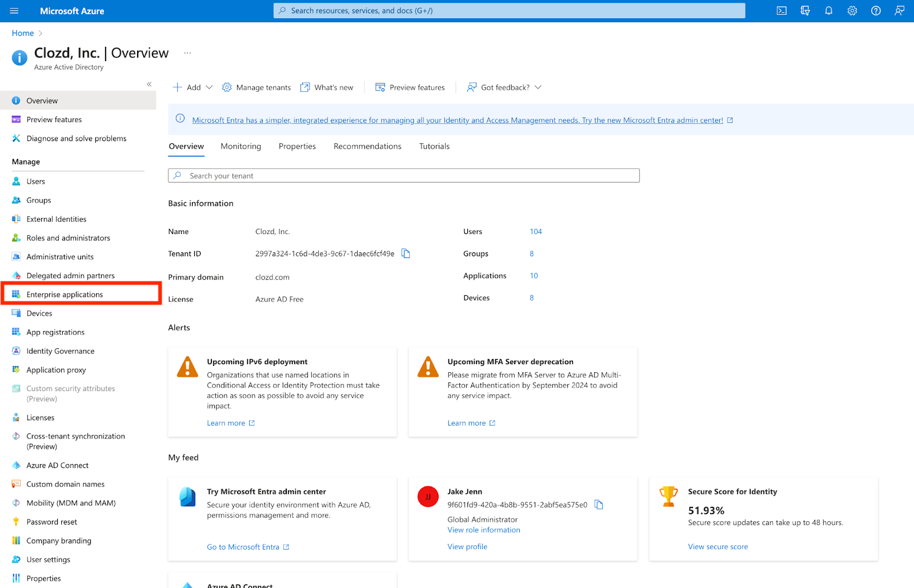The width and height of the screenshot is (914, 588).
Task: Copy the Tenant ID to clipboard
Action: [x=406, y=253]
